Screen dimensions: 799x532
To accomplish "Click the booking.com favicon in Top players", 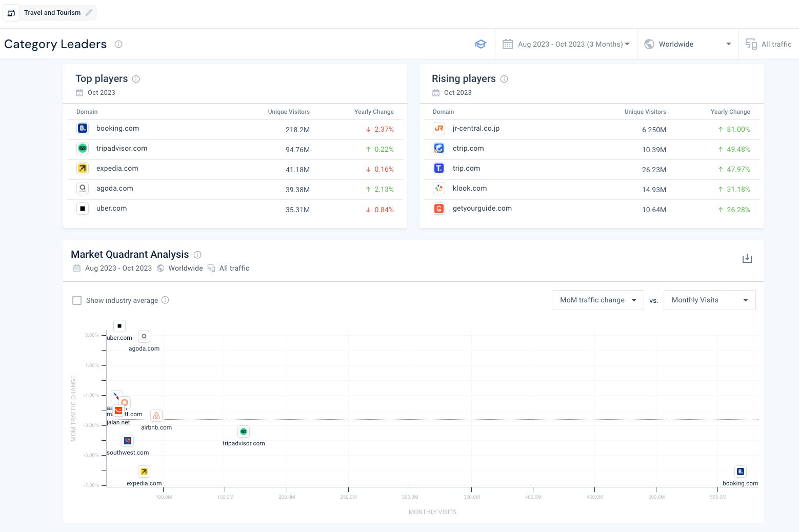I will tap(83, 128).
